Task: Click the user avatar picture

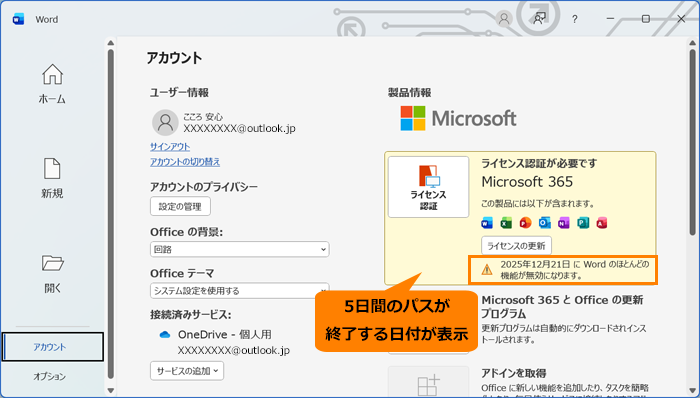Action: coord(165,123)
